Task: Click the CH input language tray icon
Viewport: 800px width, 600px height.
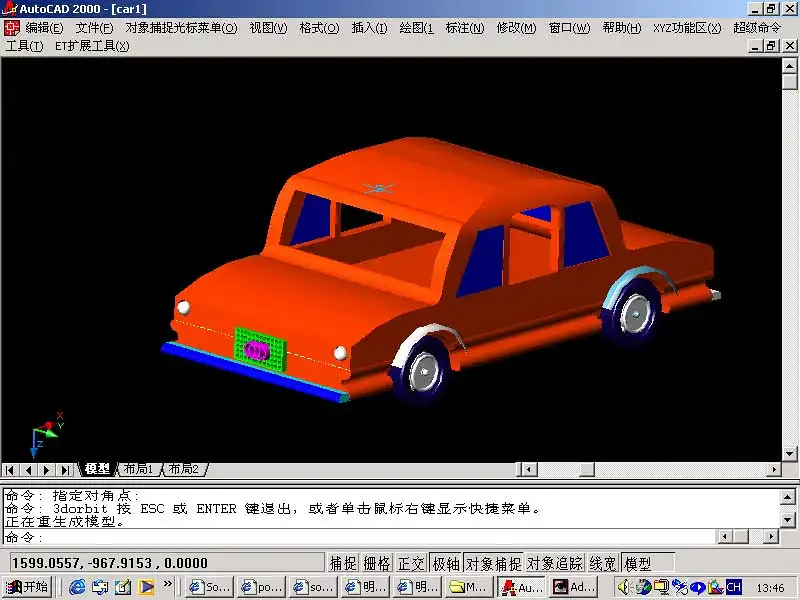Action: tap(733, 587)
